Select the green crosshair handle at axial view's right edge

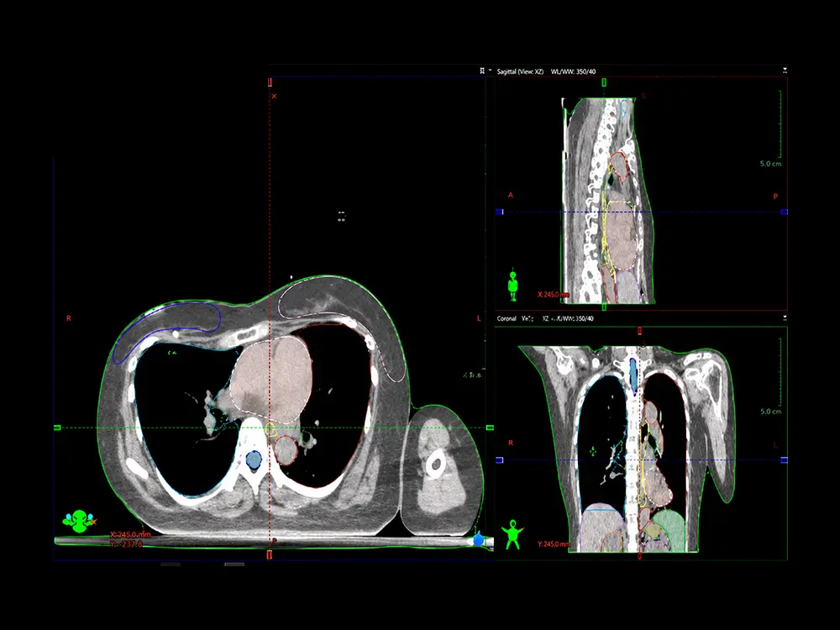tap(490, 428)
